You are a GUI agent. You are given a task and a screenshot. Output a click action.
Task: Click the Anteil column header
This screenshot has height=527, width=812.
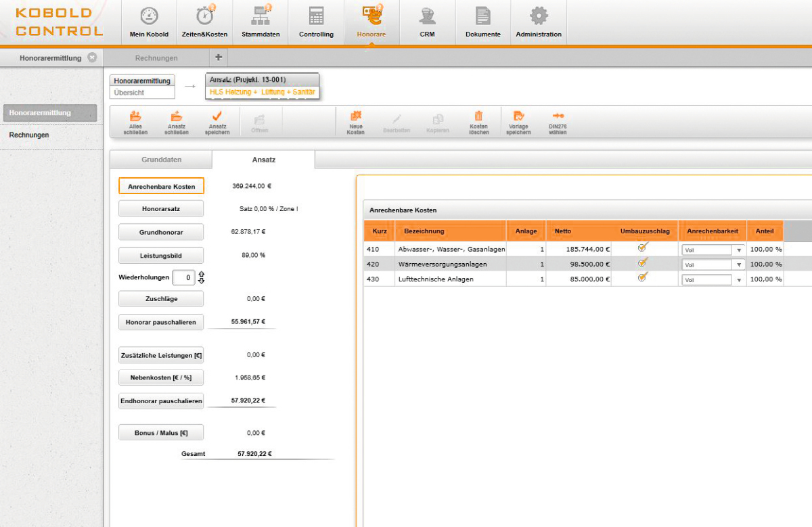pos(765,231)
